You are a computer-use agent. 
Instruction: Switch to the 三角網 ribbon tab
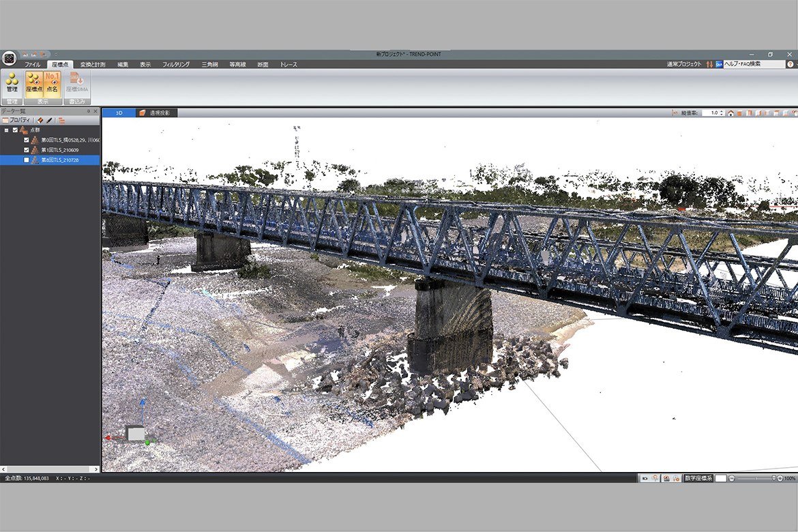[x=209, y=64]
